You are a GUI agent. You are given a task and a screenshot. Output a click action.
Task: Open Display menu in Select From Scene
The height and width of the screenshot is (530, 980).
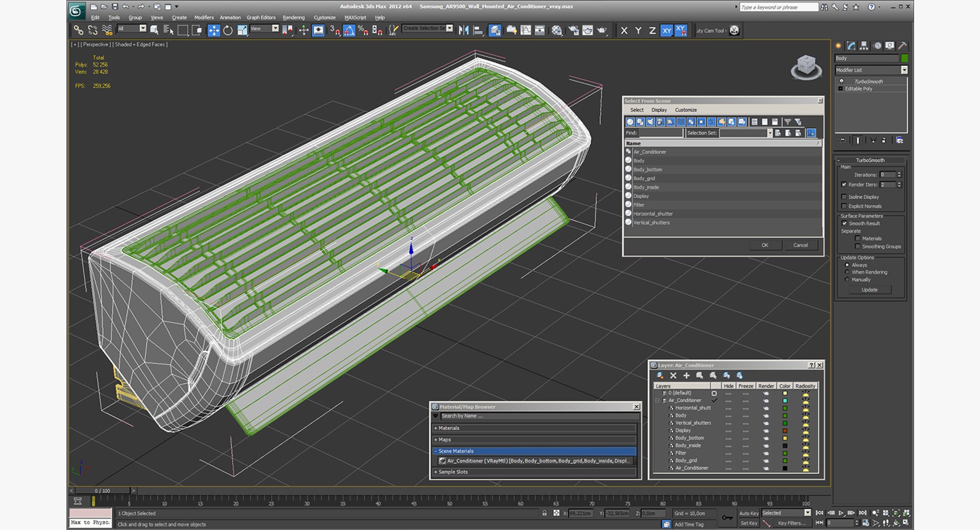659,110
